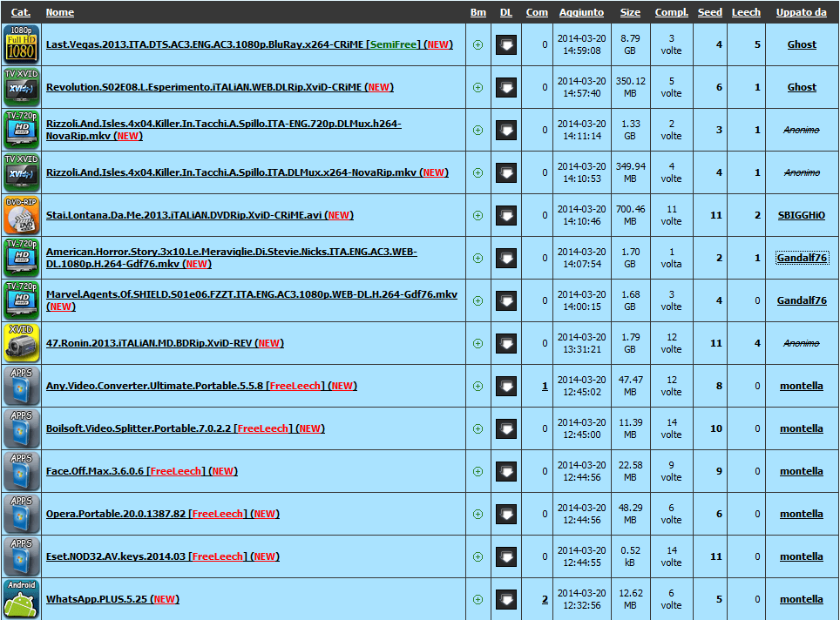Sort by the Bm column header

click(x=478, y=12)
